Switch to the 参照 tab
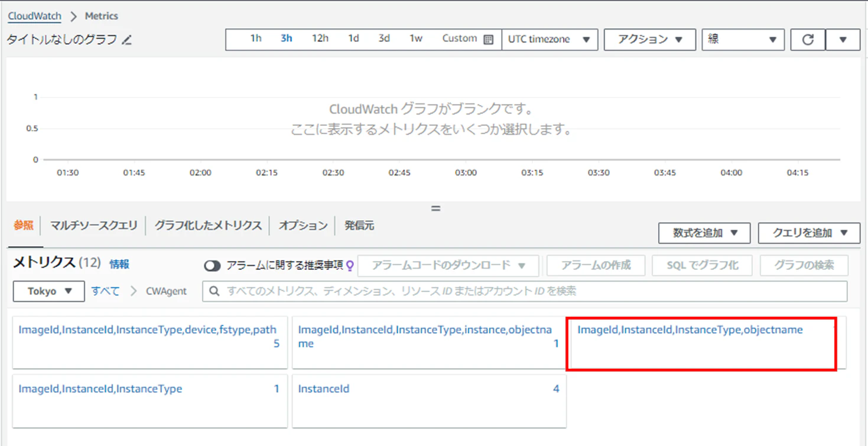 (x=24, y=226)
